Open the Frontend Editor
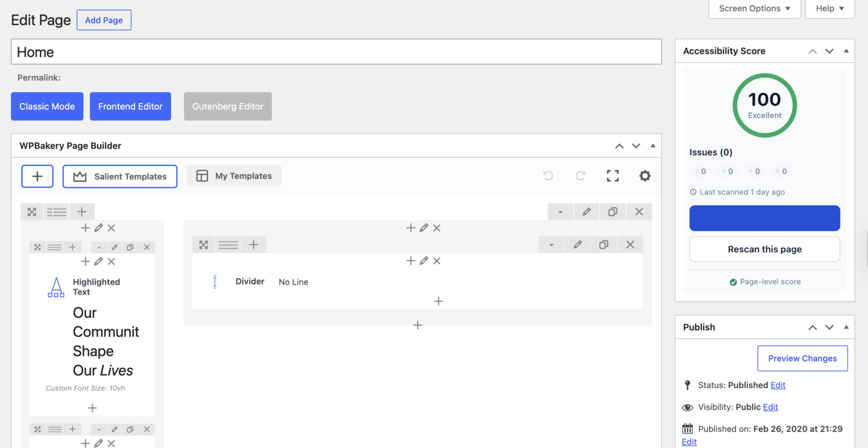Screen dimensions: 868x448 130,106
